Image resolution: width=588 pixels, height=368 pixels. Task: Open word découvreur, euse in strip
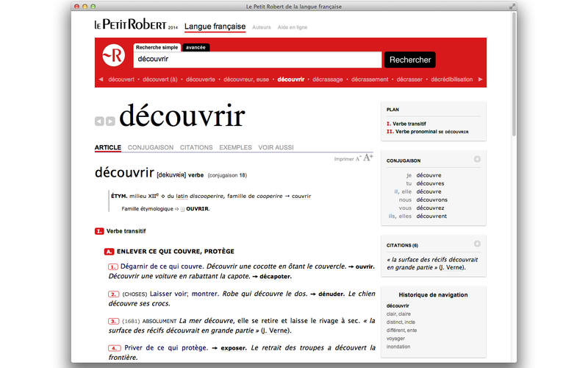pos(246,79)
